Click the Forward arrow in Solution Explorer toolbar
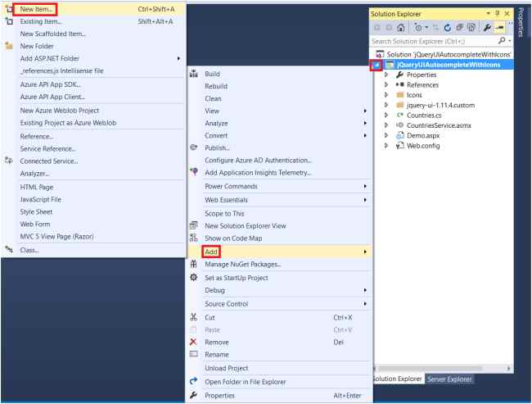 click(x=389, y=28)
